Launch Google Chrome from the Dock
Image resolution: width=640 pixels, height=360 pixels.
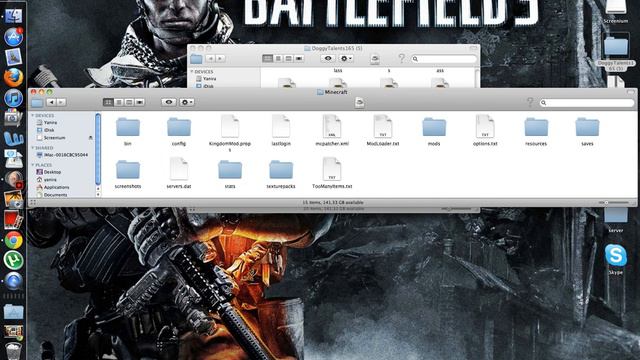click(x=13, y=240)
